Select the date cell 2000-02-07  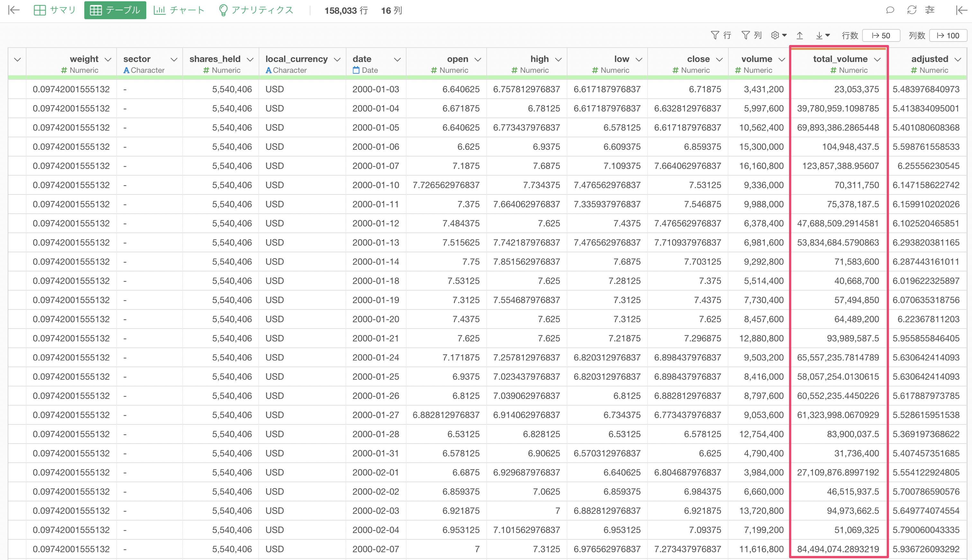click(376, 549)
